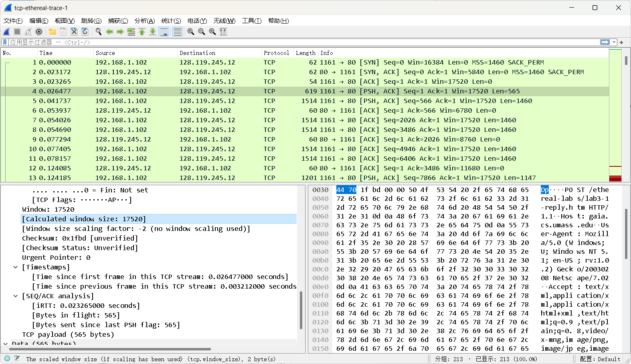The image size is (631, 364).
Task: Collapse the [SEQ/ACK analysis] tree node
Action: click(16, 296)
